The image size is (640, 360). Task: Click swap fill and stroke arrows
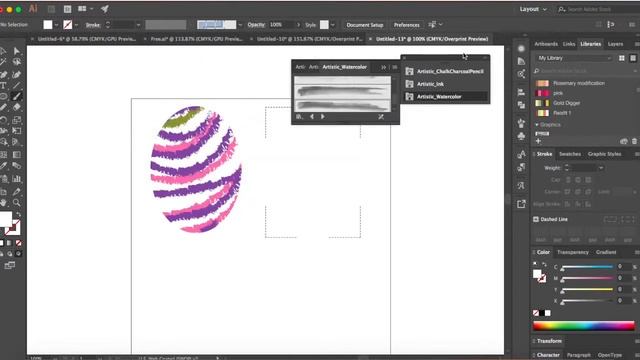point(18,215)
